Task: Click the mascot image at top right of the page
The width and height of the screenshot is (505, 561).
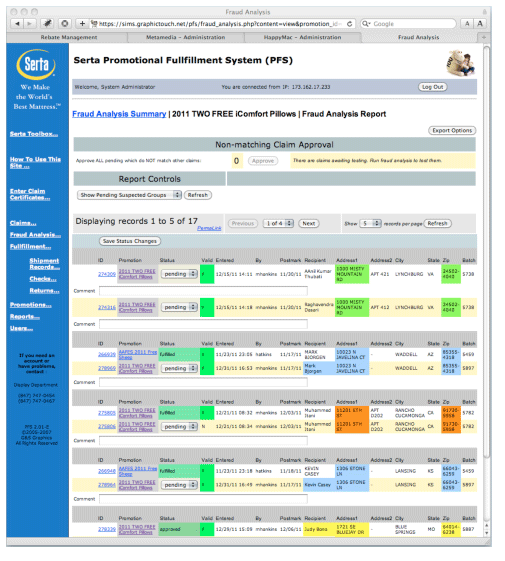Action: [461, 63]
